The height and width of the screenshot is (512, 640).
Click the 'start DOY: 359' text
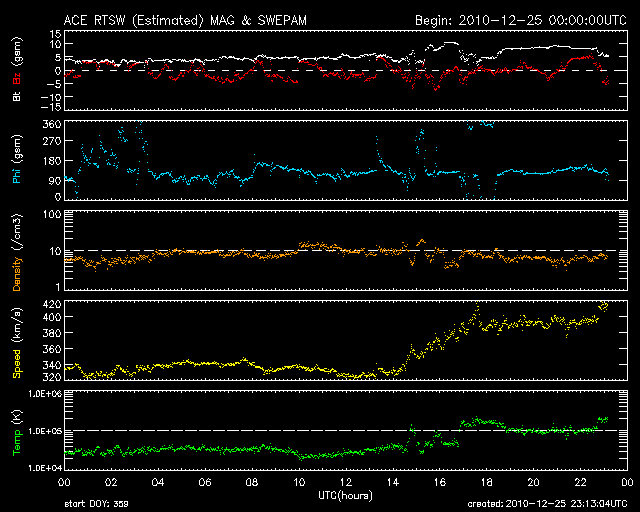96,504
